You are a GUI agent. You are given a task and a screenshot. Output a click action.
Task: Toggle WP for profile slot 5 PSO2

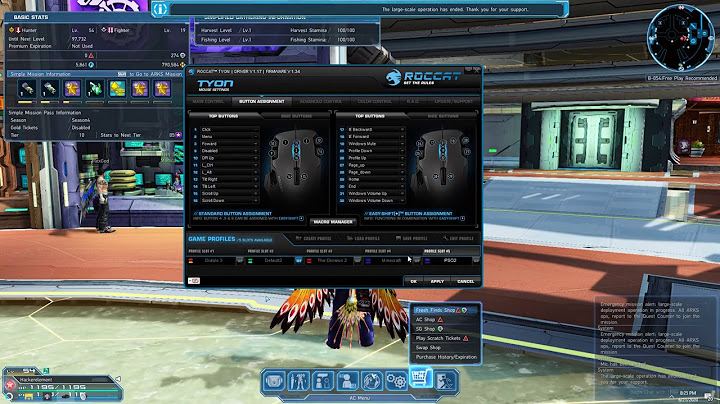coord(476,260)
